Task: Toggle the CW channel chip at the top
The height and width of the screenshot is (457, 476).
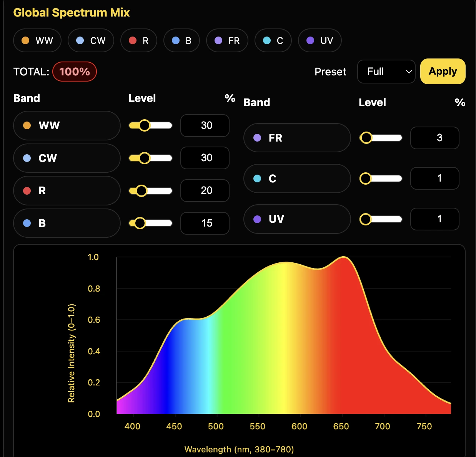Action: click(91, 40)
